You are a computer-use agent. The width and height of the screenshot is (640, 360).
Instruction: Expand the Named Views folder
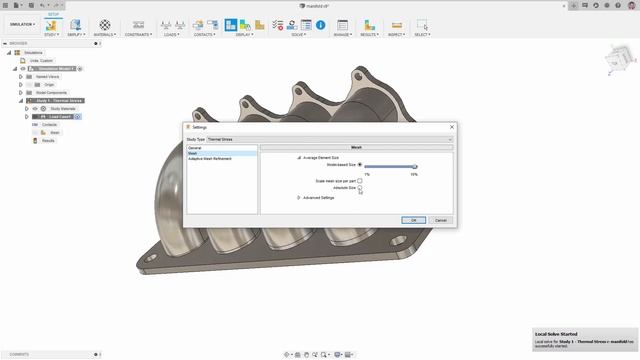20,77
